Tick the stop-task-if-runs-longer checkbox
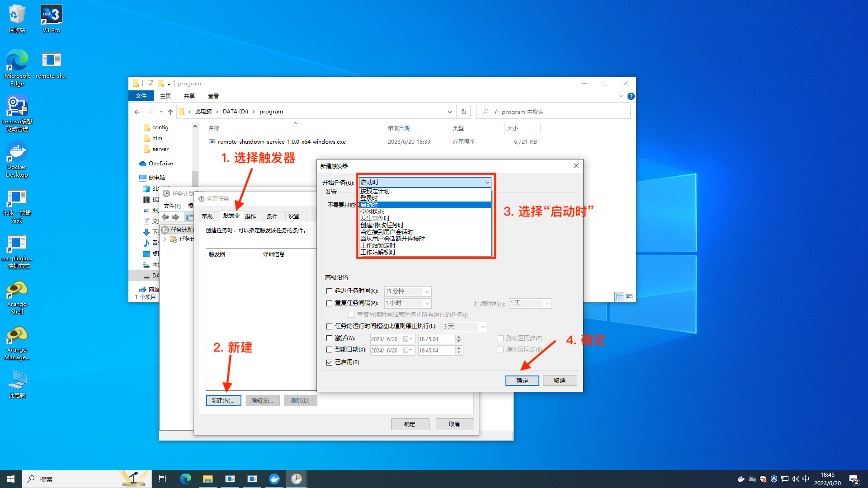Viewport: 868px width, 488px height. click(329, 326)
